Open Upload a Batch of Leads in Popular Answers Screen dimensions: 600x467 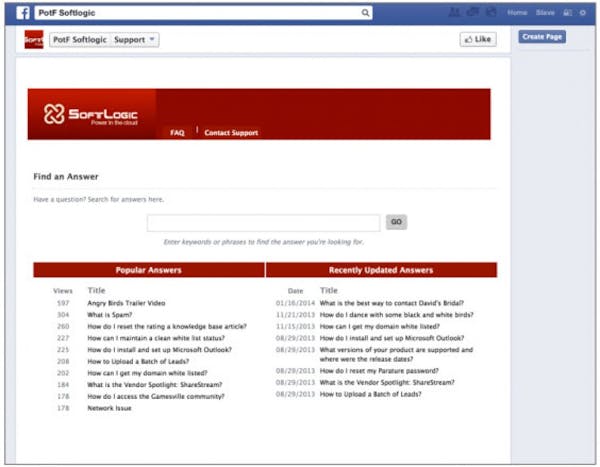[x=138, y=361]
